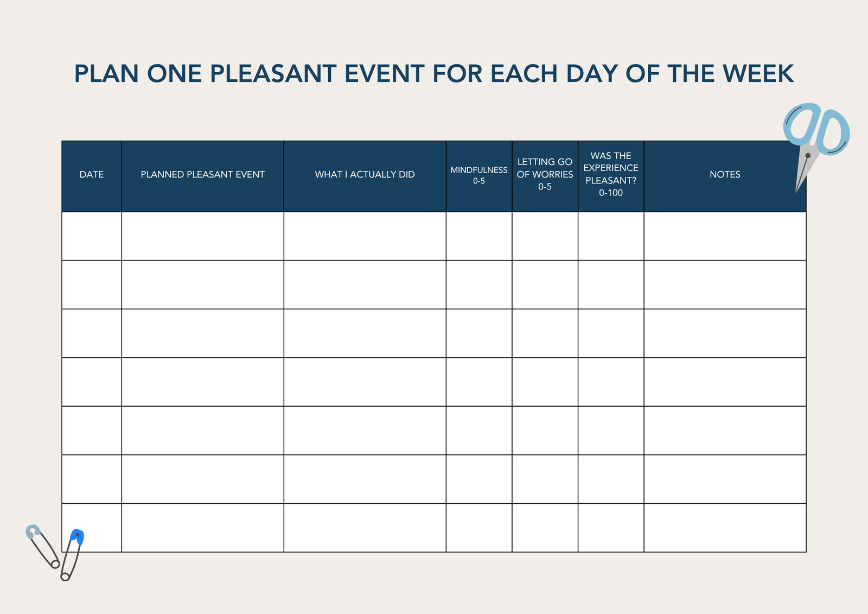
Task: Click the third row's Mindfulness cell
Action: pyautogui.click(x=479, y=333)
